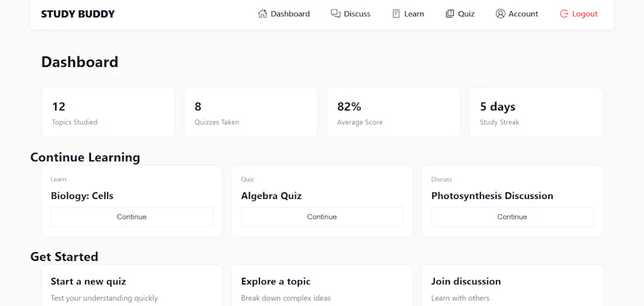Click the small Quiz label above Algebra
This screenshot has height=306, width=644.
pyautogui.click(x=248, y=180)
